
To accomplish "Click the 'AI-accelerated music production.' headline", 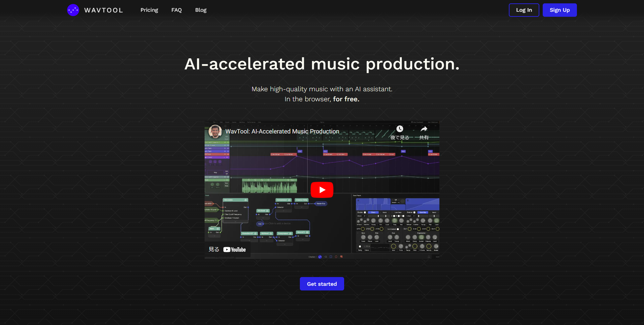I will (322, 64).
